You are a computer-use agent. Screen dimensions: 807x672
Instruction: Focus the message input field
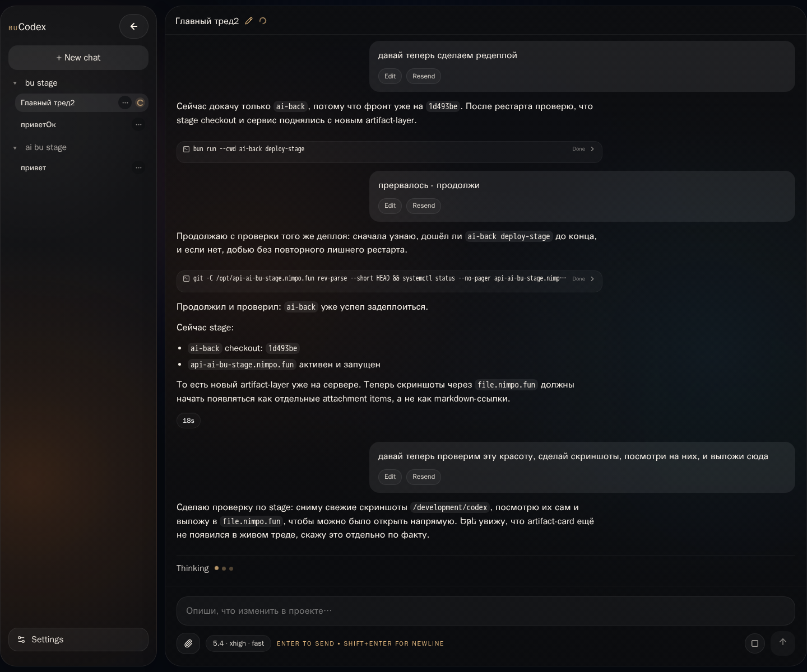(x=485, y=611)
